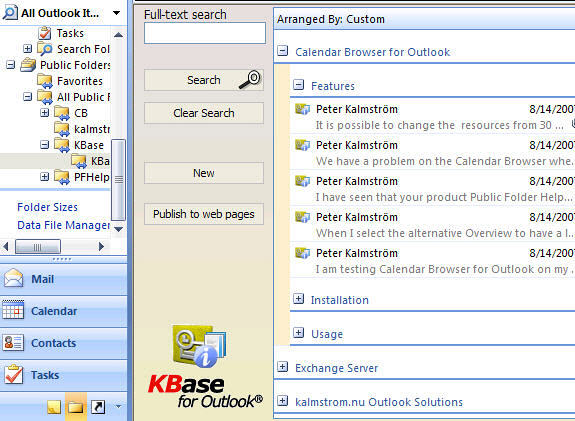This screenshot has height=421, width=575.
Task: Open post 'I am testing Calendar Browser for Outlook'
Action: pyautogui.click(x=432, y=260)
